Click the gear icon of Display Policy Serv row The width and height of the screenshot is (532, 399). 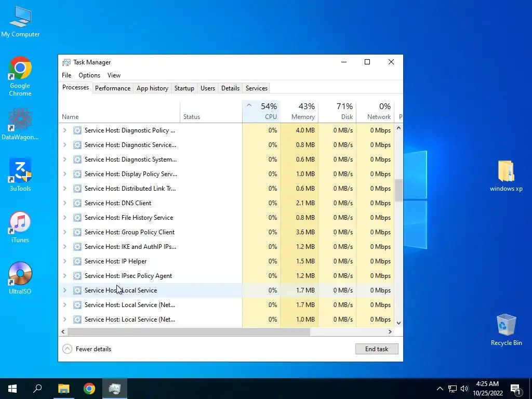77,174
